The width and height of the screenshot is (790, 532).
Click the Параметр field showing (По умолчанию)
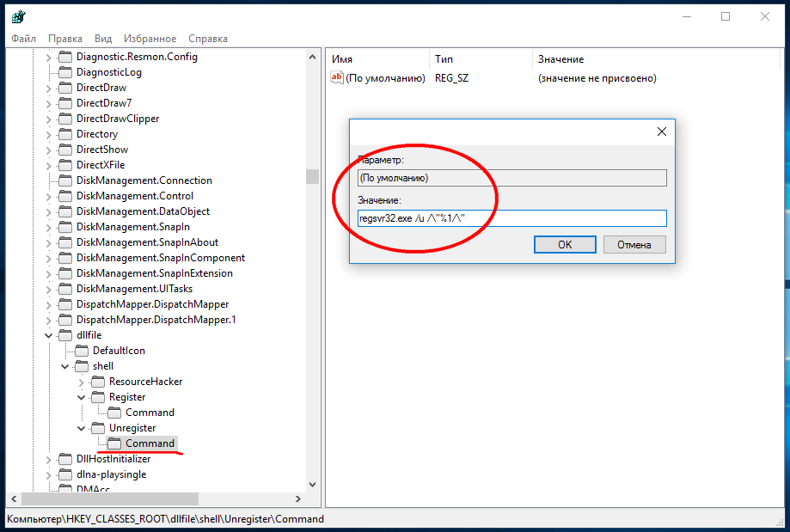coord(511,178)
